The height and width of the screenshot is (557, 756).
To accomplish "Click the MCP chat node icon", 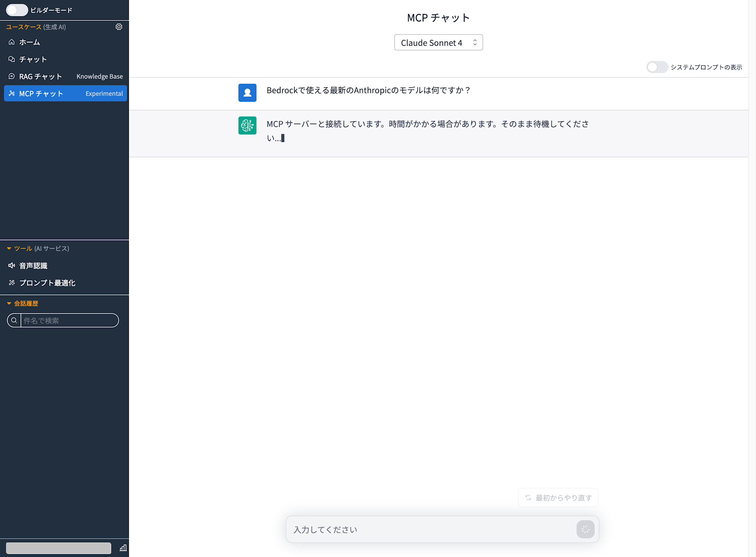I will click(12, 93).
